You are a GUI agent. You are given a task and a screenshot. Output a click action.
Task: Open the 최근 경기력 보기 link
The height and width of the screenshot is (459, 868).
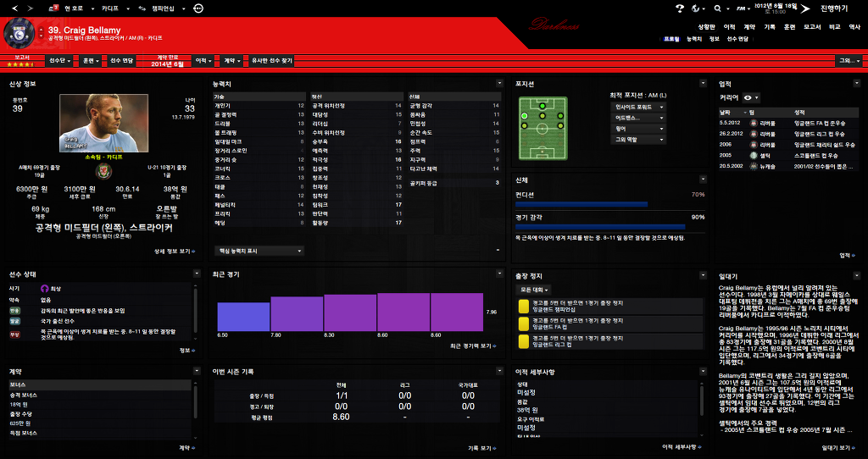pyautogui.click(x=473, y=346)
